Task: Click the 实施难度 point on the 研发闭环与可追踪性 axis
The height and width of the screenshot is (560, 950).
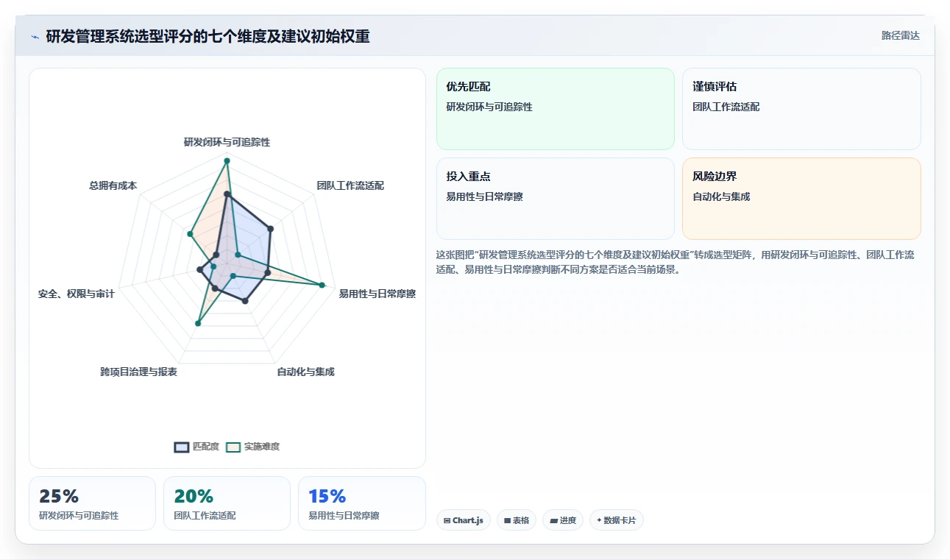Action: 227,160
